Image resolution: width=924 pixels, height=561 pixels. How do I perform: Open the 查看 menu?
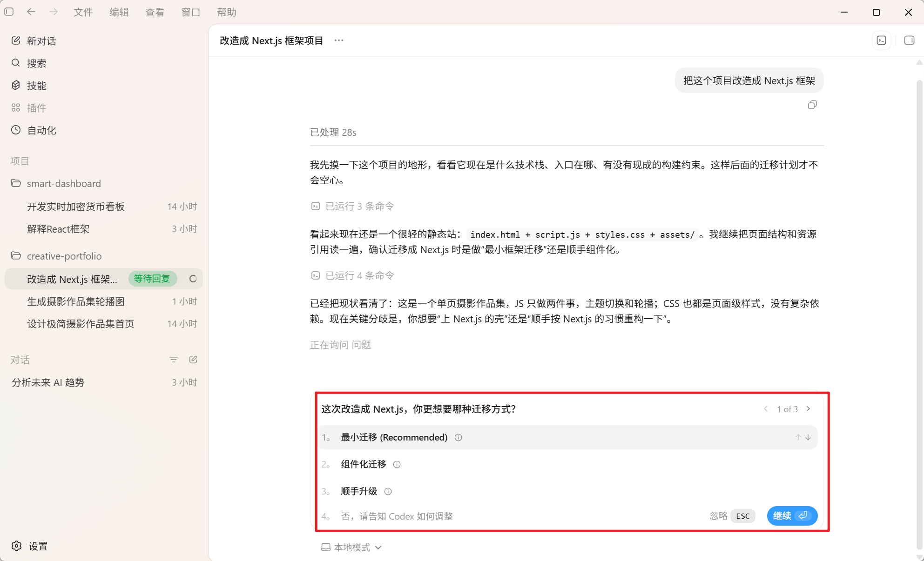155,12
